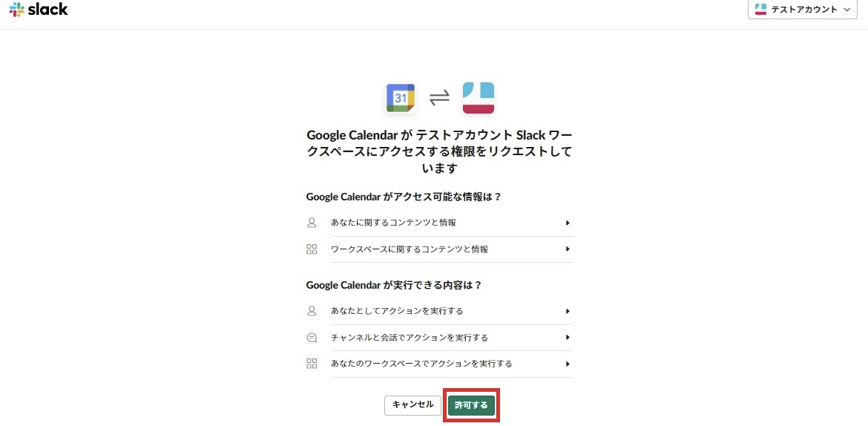This screenshot has width=868, height=426.
Task: Click the 許可する button
Action: point(471,405)
